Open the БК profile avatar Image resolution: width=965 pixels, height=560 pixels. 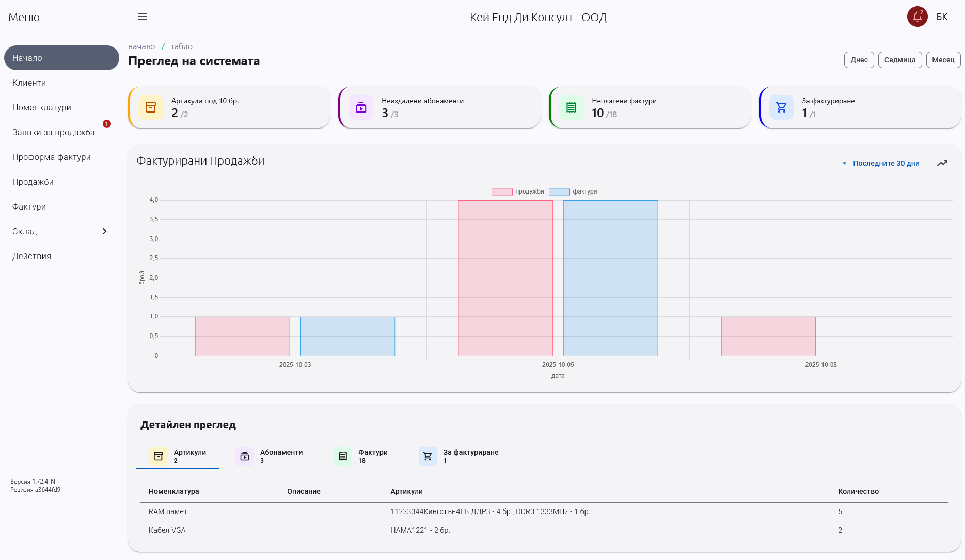click(942, 17)
